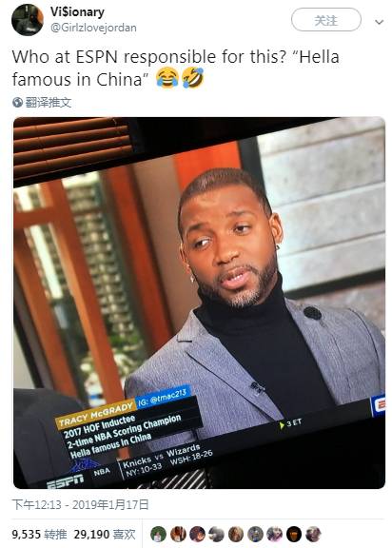Open the Vi$ionary profile avatar
This screenshot has width=392, height=548.
[28, 20]
